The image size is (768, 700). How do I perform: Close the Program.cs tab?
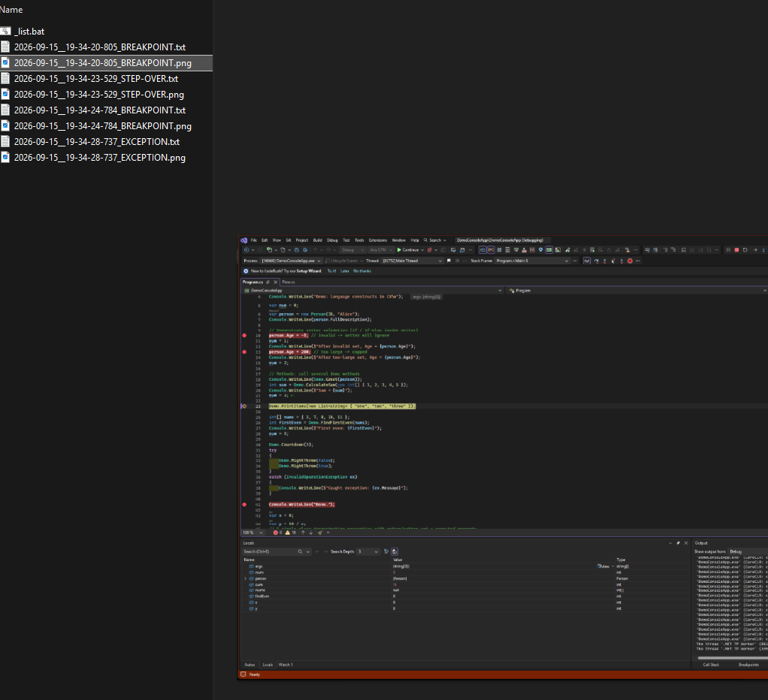[275, 282]
